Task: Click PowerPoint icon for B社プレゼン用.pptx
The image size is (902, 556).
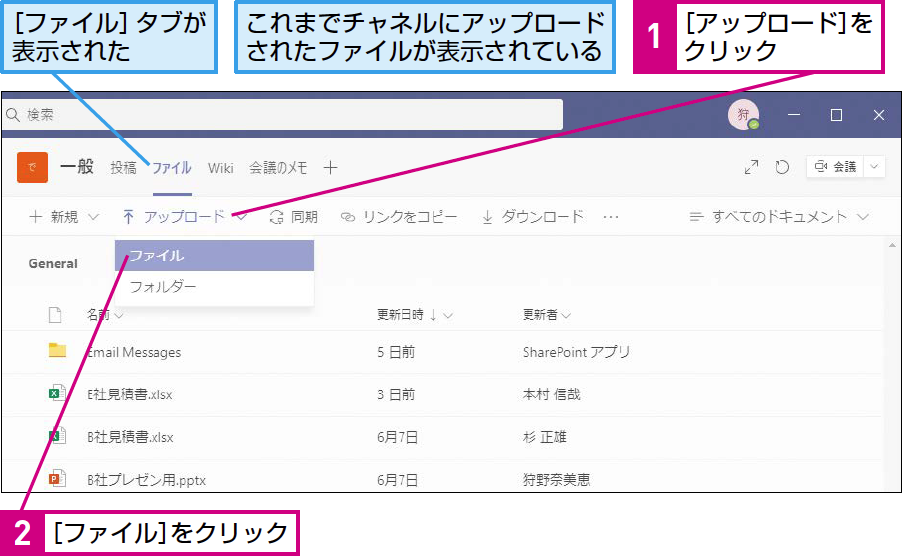Action: pyautogui.click(x=57, y=478)
